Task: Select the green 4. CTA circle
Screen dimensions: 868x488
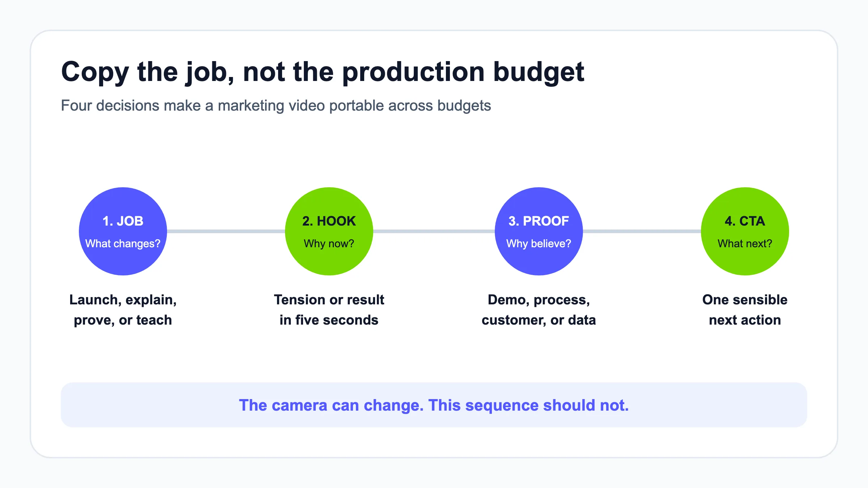Action: pos(745,231)
